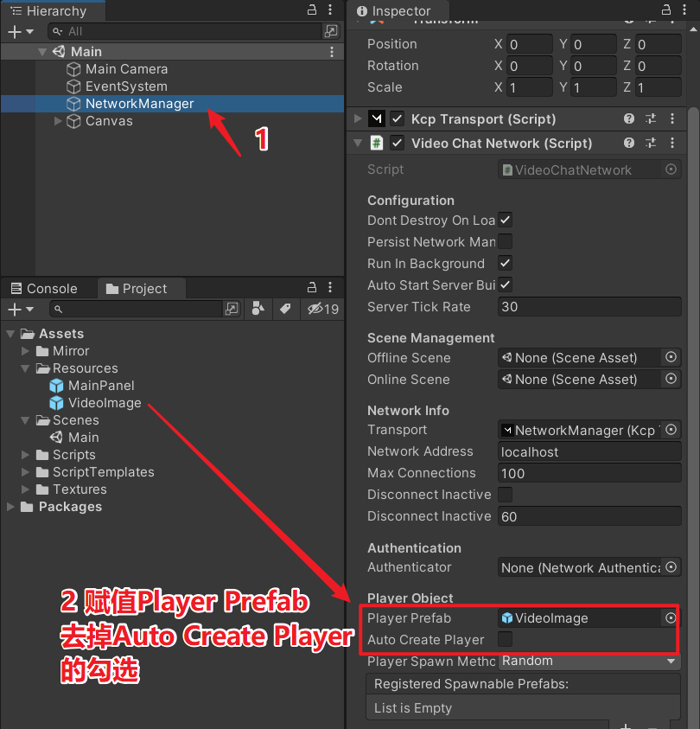Collapse the Scenes folder
Screen dimensions: 700x729
pyautogui.click(x=26, y=420)
